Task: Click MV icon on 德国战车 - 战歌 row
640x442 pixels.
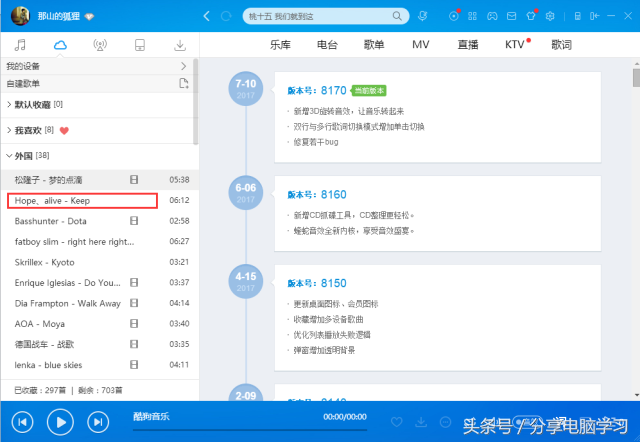Action: tap(134, 344)
